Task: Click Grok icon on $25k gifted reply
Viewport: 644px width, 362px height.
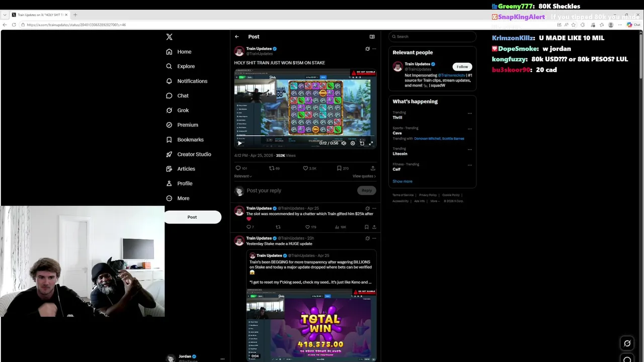Action: [x=367, y=208]
